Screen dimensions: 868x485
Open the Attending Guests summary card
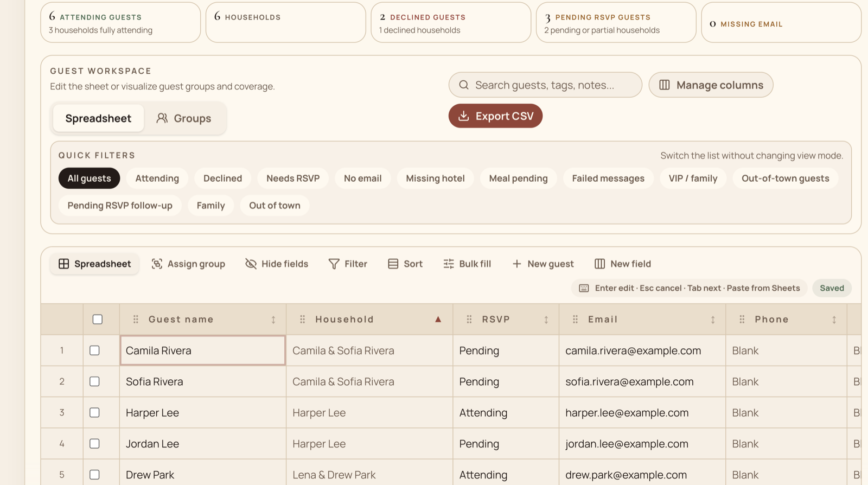click(120, 23)
